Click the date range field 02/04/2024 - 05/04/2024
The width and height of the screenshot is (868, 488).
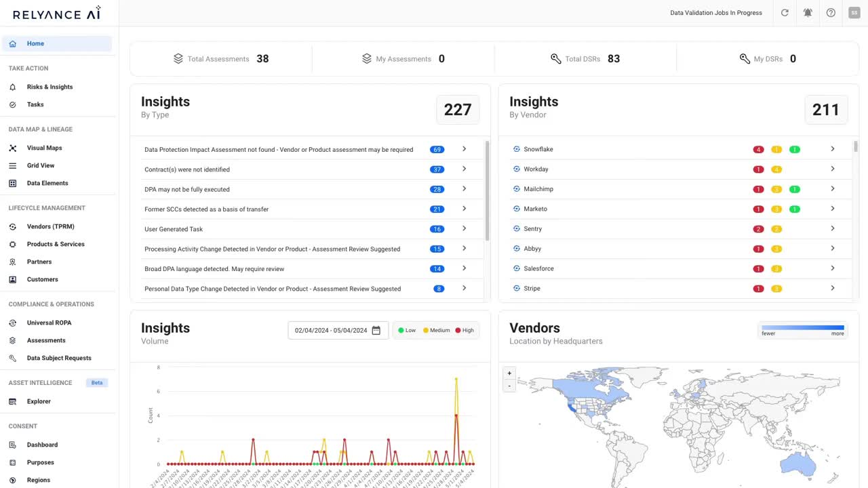pyautogui.click(x=338, y=330)
